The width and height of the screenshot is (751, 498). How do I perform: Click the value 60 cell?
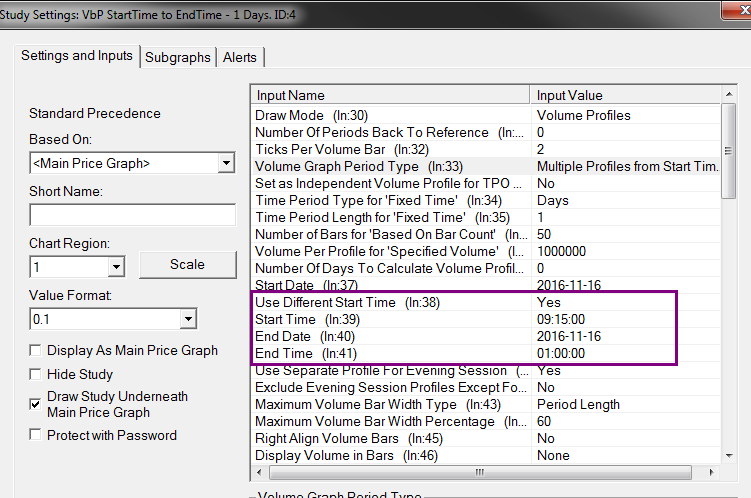(x=626, y=421)
